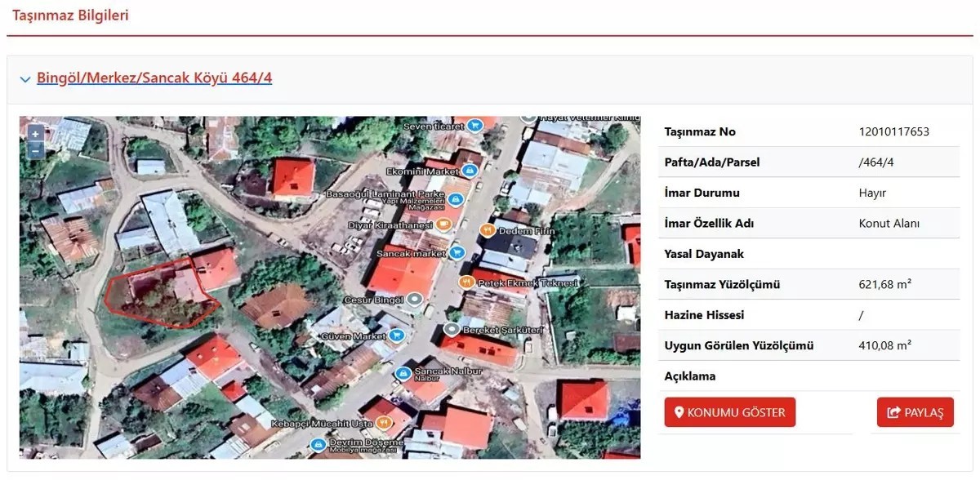Click the Kebapçı Mücahit Usta restaurant icon
The height and width of the screenshot is (480, 980).
point(382,423)
